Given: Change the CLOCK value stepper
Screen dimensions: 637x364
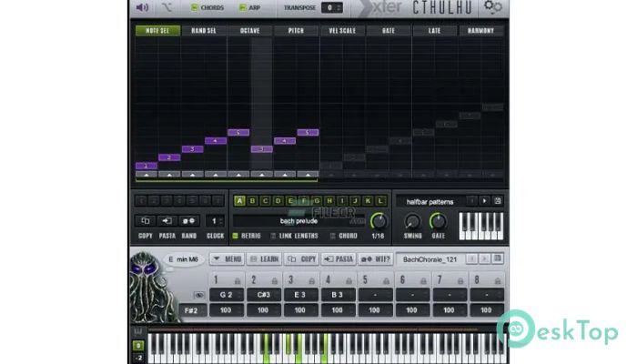Looking at the screenshot, I should click(216, 221).
